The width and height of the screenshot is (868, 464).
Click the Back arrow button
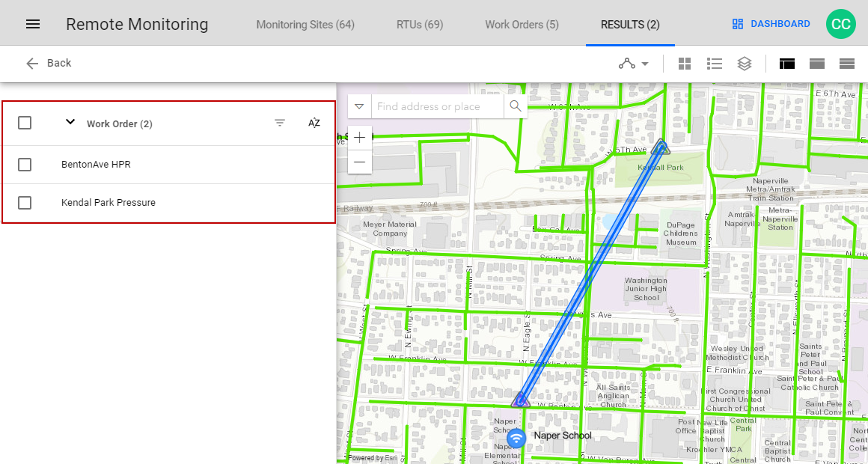pos(32,63)
